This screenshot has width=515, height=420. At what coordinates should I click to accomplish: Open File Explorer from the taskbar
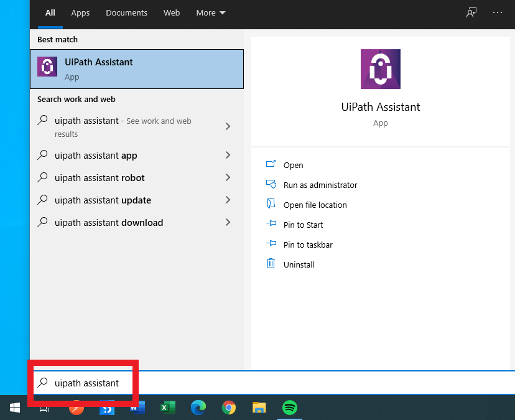(x=259, y=408)
